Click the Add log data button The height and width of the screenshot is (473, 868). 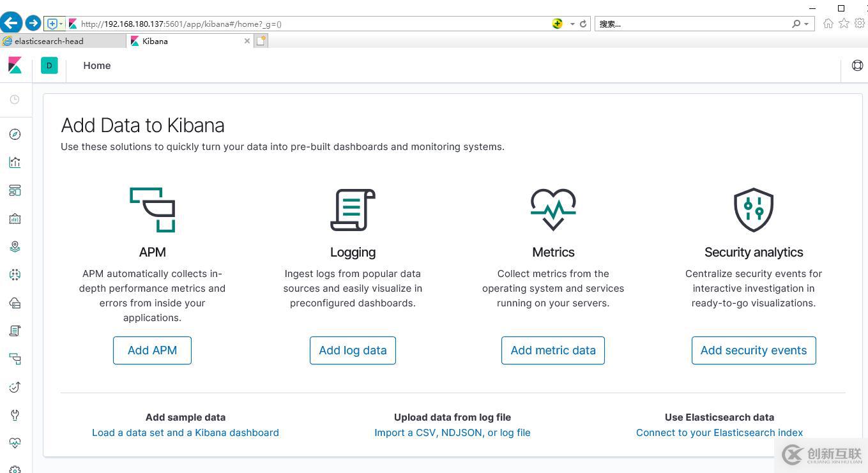tap(353, 350)
